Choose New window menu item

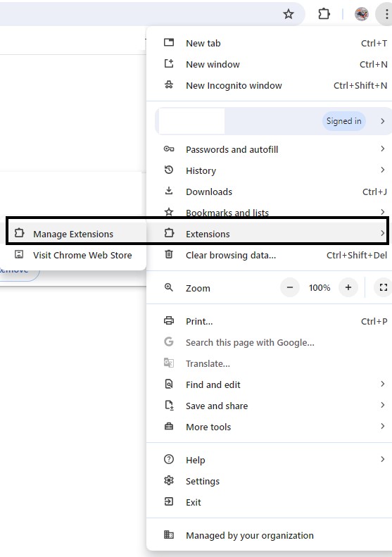[269, 64]
